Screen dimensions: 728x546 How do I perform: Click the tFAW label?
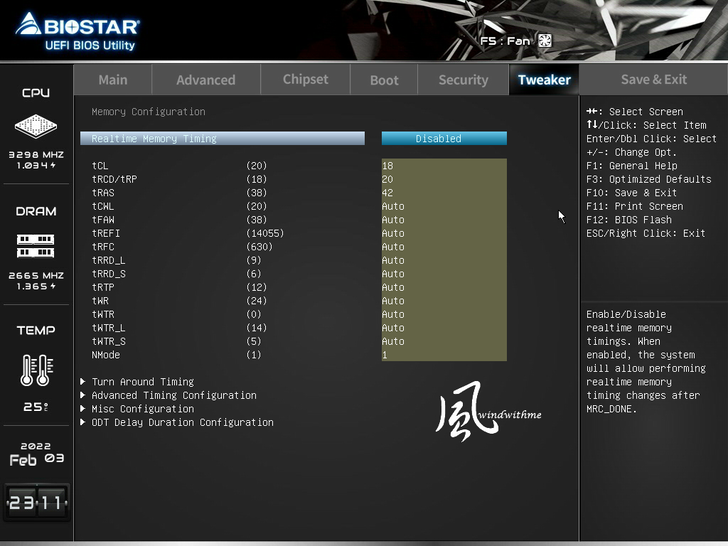pos(103,220)
